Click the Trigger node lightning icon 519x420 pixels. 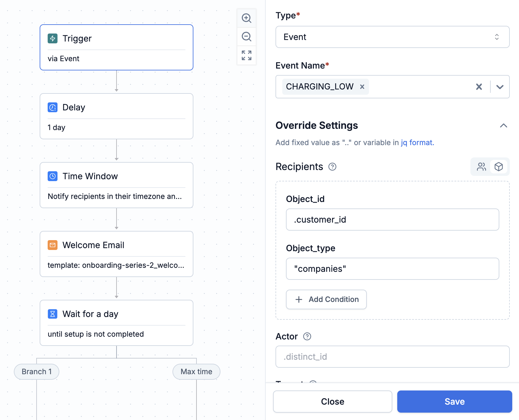click(53, 38)
